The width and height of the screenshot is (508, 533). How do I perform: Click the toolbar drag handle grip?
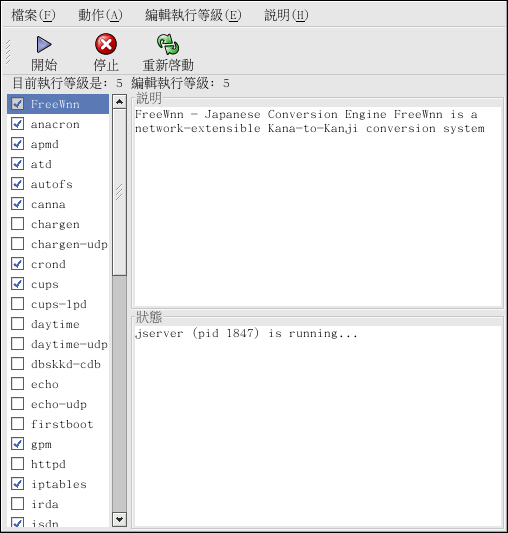[x=8, y=52]
